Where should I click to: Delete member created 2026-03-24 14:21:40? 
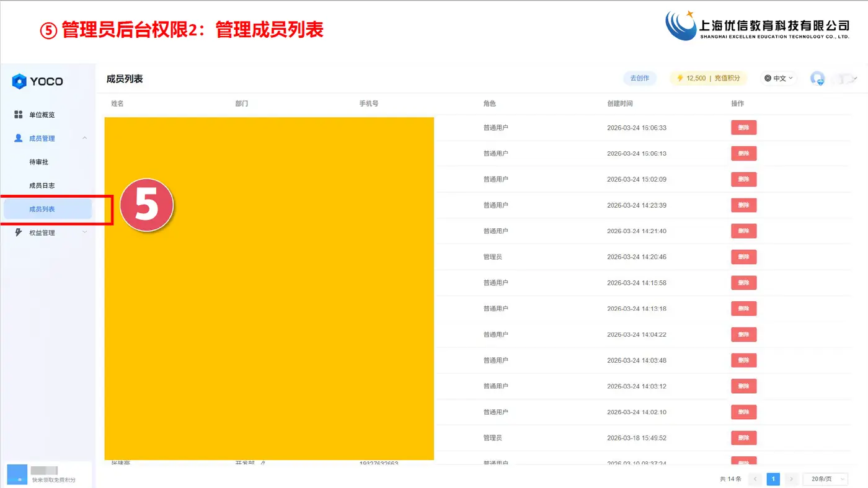744,231
